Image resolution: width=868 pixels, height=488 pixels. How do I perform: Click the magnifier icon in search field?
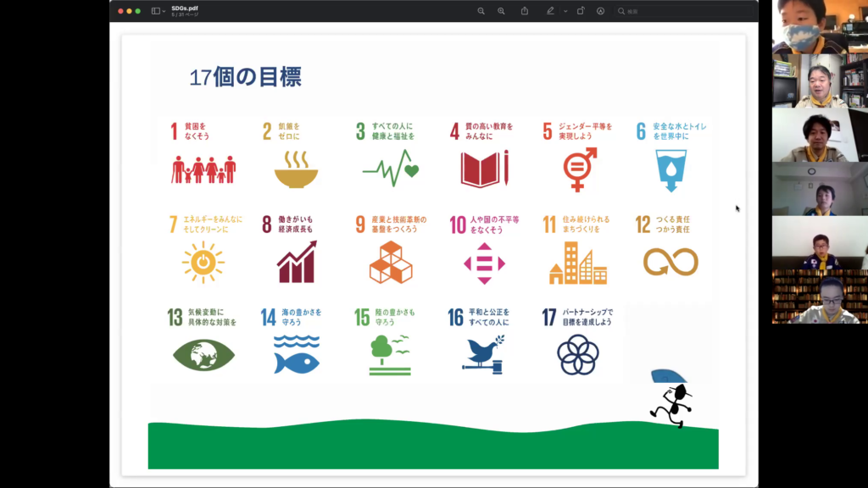[x=621, y=11]
